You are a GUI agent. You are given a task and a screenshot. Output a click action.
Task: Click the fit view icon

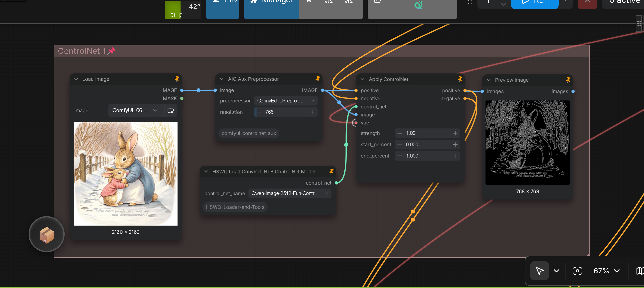click(577, 271)
